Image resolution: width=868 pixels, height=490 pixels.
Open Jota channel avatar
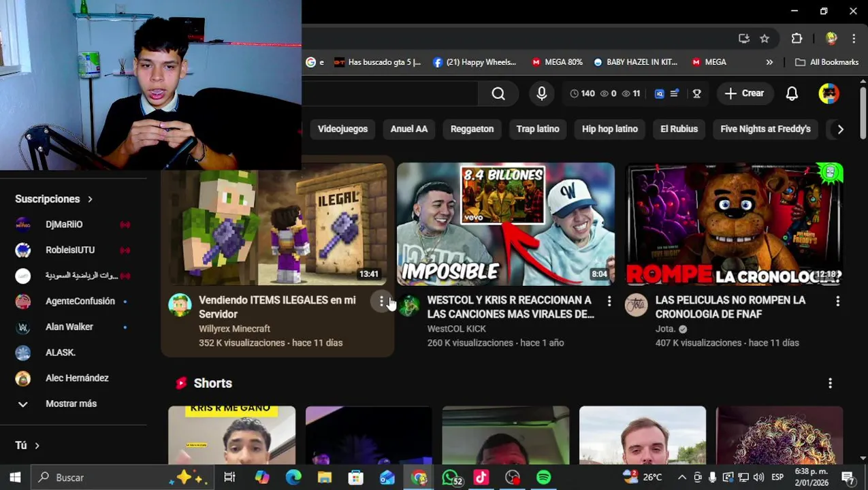636,305
